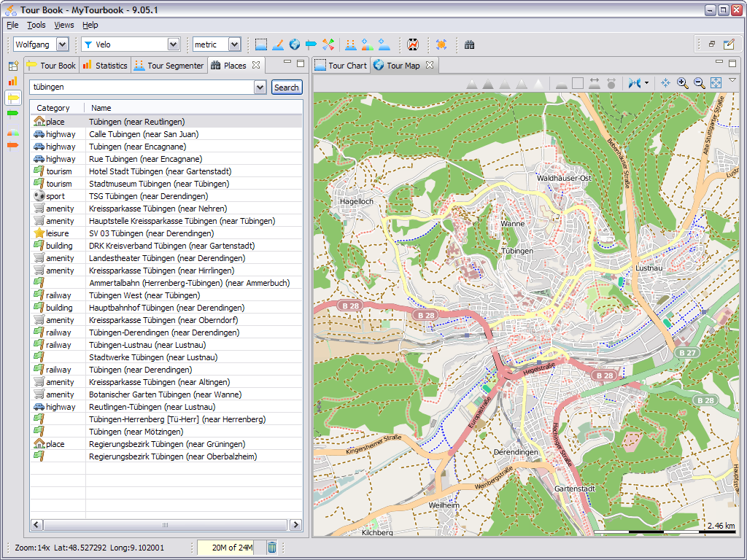Switch to the Tour Segmenter tab

coord(169,65)
